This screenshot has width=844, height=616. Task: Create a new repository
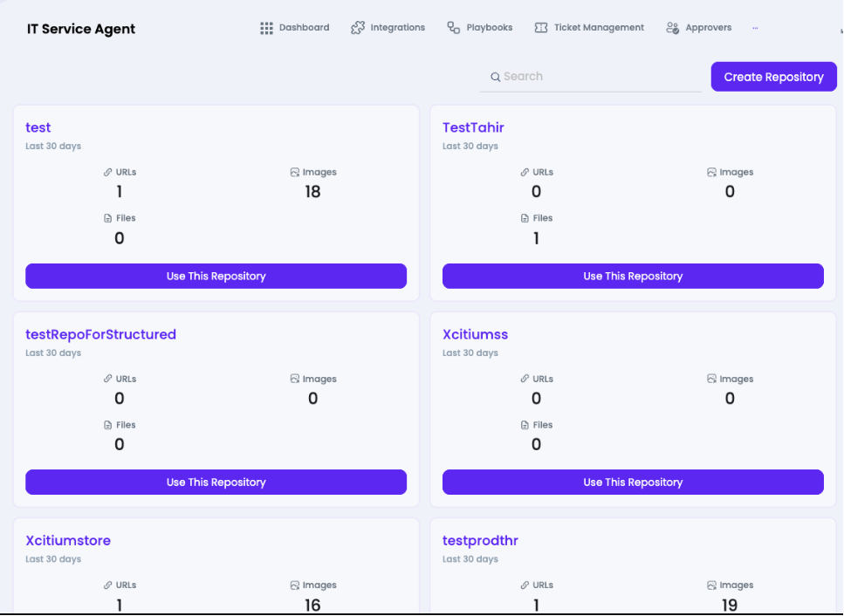773,77
